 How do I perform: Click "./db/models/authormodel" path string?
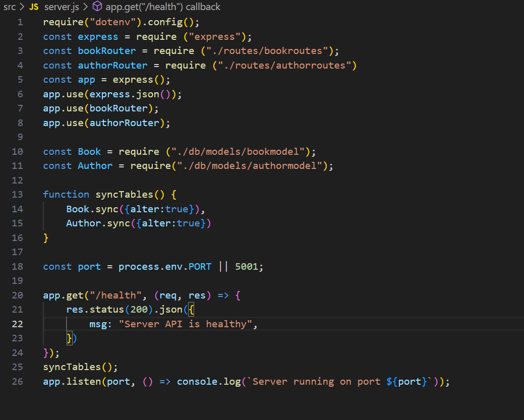[250, 166]
